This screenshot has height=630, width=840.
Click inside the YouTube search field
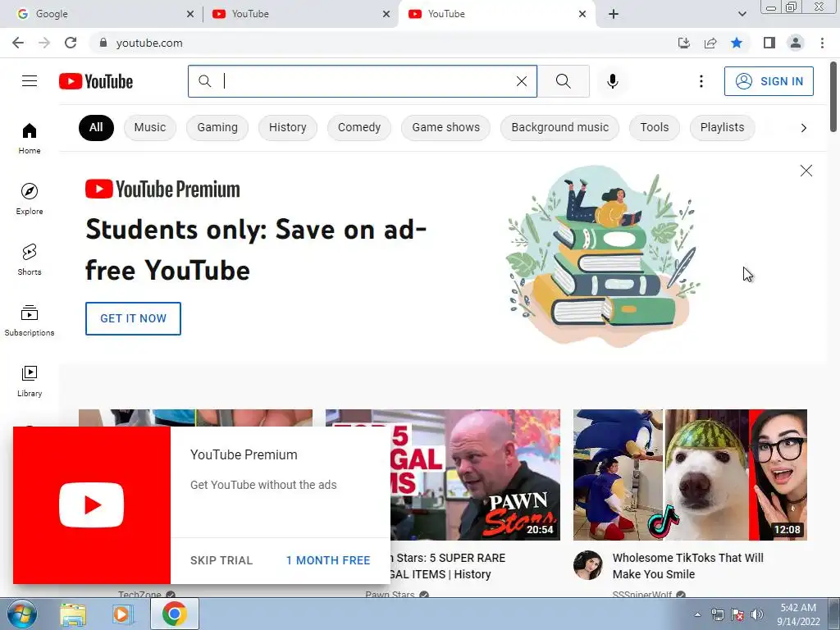364,81
